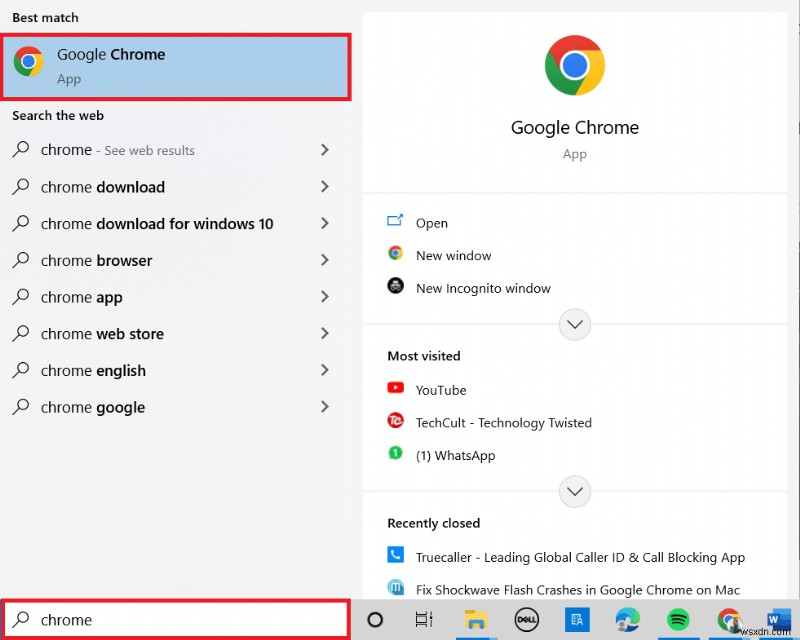This screenshot has height=640, width=800.
Task: Open YouTube under Most visited
Action: (x=441, y=389)
